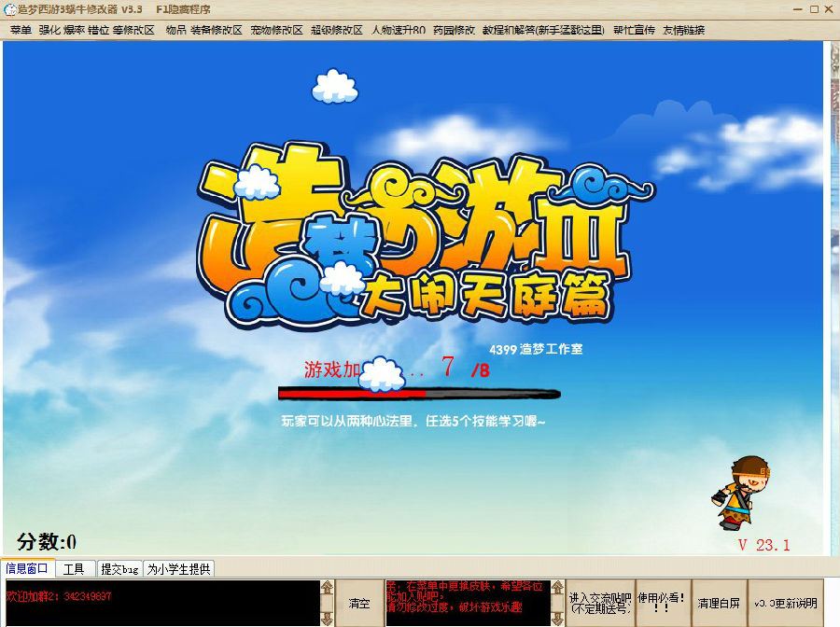This screenshot has width=840, height=627.
Task: Click the 7/8 loading counter
Action: (466, 368)
